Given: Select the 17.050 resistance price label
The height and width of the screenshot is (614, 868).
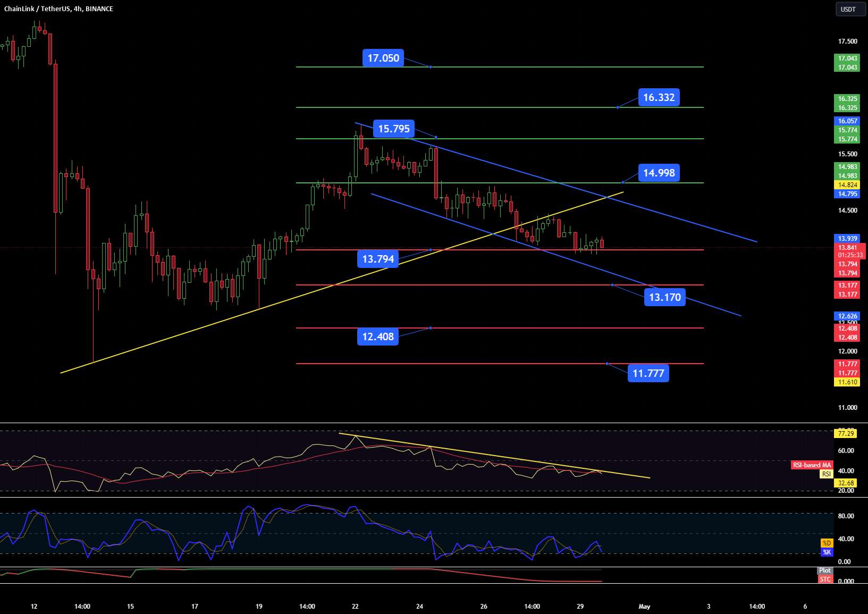Looking at the screenshot, I should [x=383, y=58].
